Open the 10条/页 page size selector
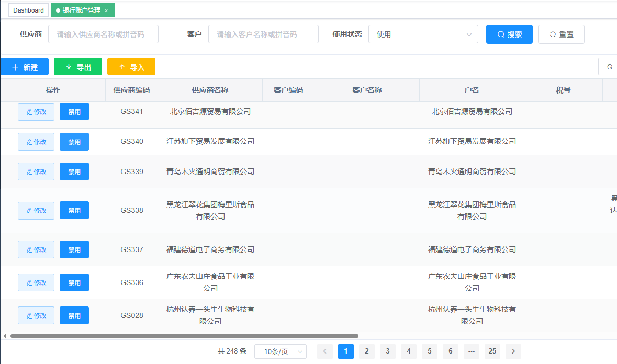Image resolution: width=617 pixels, height=364 pixels. pyautogui.click(x=280, y=351)
